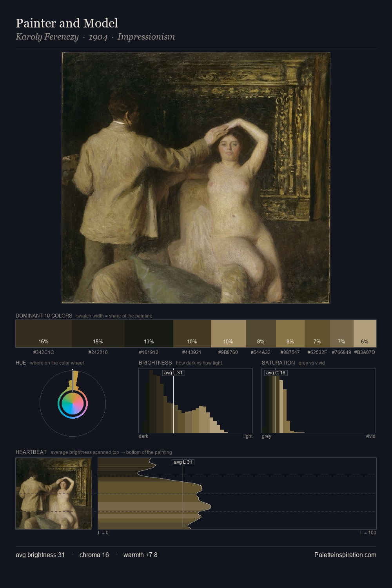The image size is (392, 588).
Task: Click the 'avg C 16' saturation label
Action: click(276, 373)
